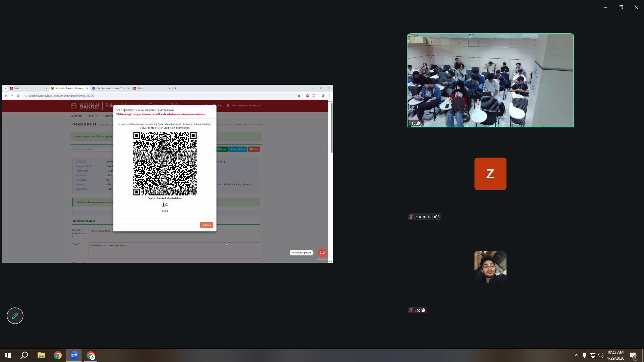644x362 pixels.
Task: Open the second Chrome profile taskbar icon
Action: point(91,355)
